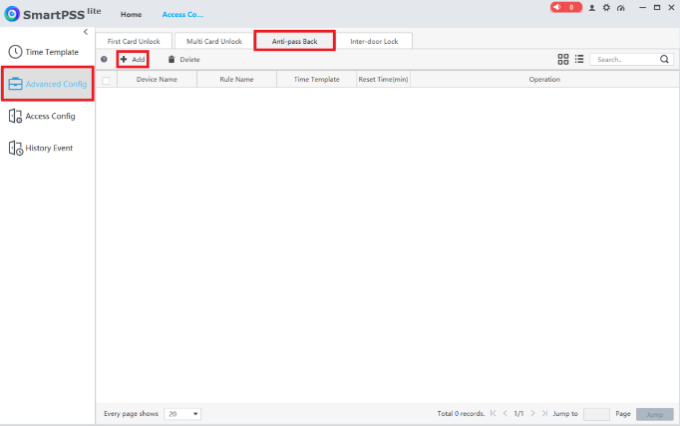Click the Jump to page input field
The width and height of the screenshot is (680, 426).
pyautogui.click(x=596, y=414)
